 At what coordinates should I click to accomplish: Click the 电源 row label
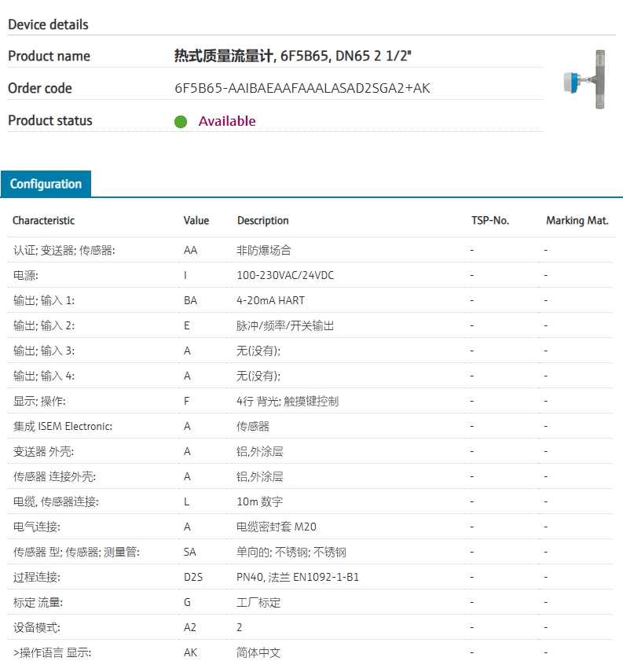coord(26,276)
